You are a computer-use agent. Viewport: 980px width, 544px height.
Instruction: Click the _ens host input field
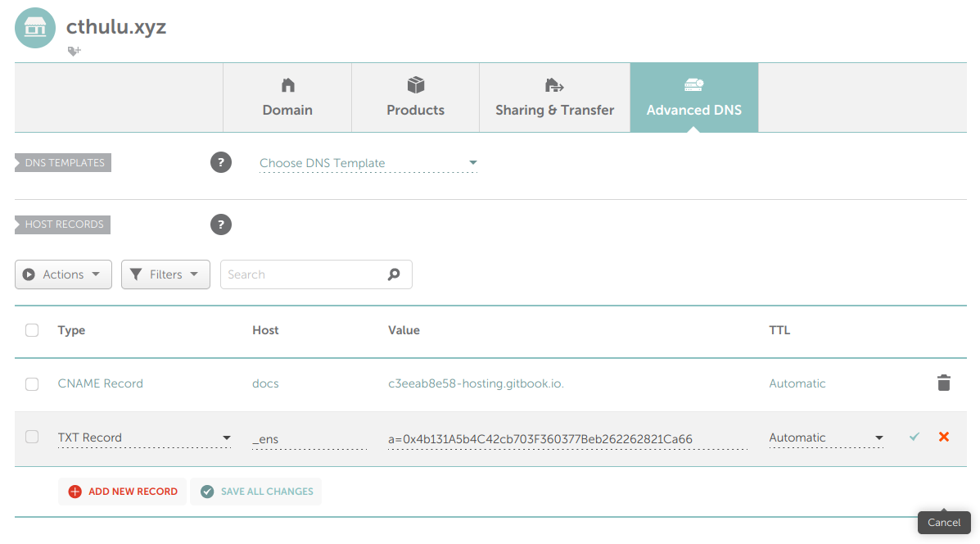coord(309,439)
